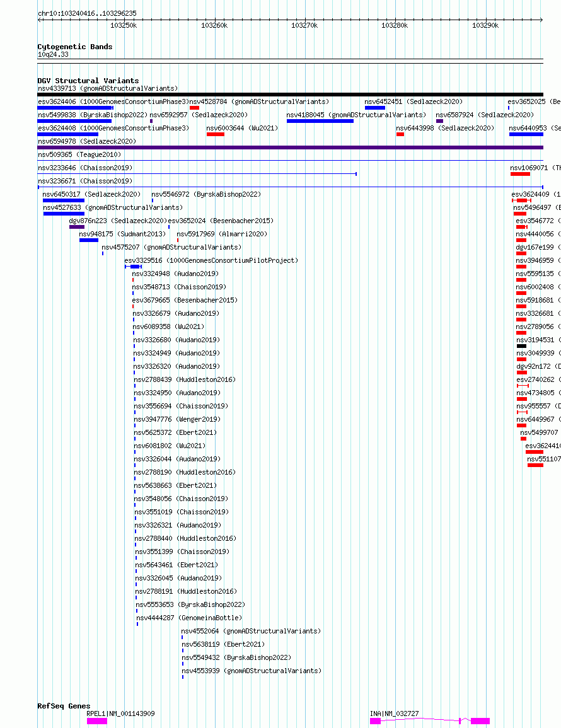561x728 pixels.
Task: Click the 10q24.33 cytogenetic band label
Action: [x=53, y=54]
